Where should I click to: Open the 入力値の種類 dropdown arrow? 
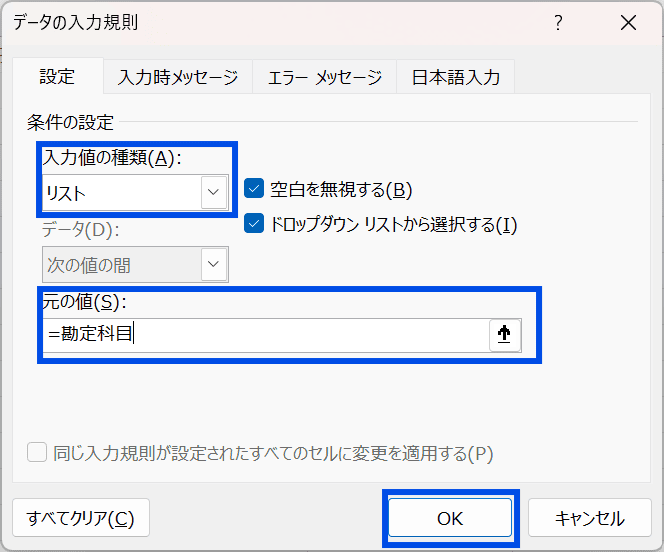tap(213, 192)
